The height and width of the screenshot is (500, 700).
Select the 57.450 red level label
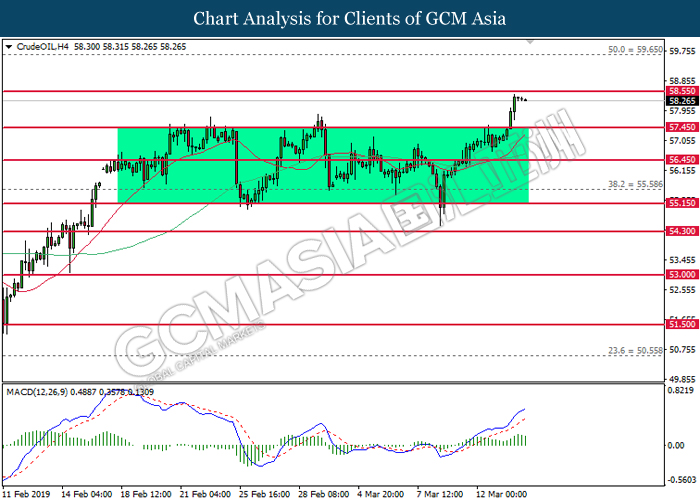[x=683, y=127]
